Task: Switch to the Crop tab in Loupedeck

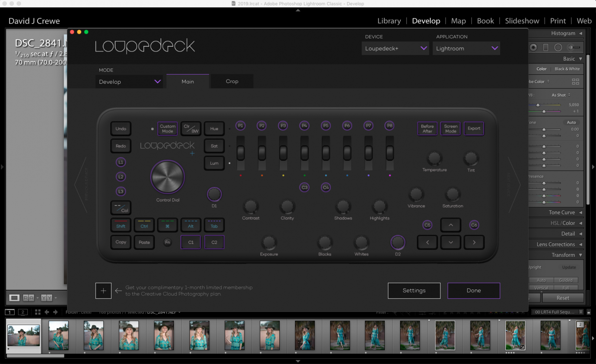Action: pos(232,81)
